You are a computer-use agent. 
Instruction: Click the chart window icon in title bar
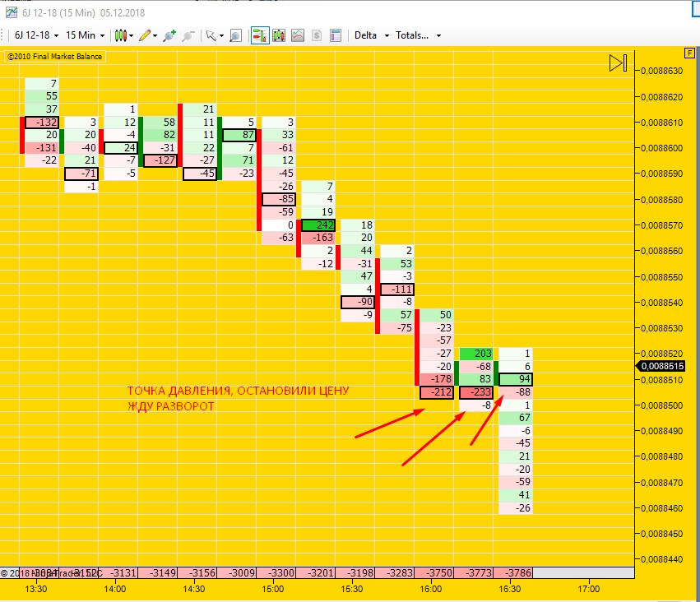[x=12, y=12]
